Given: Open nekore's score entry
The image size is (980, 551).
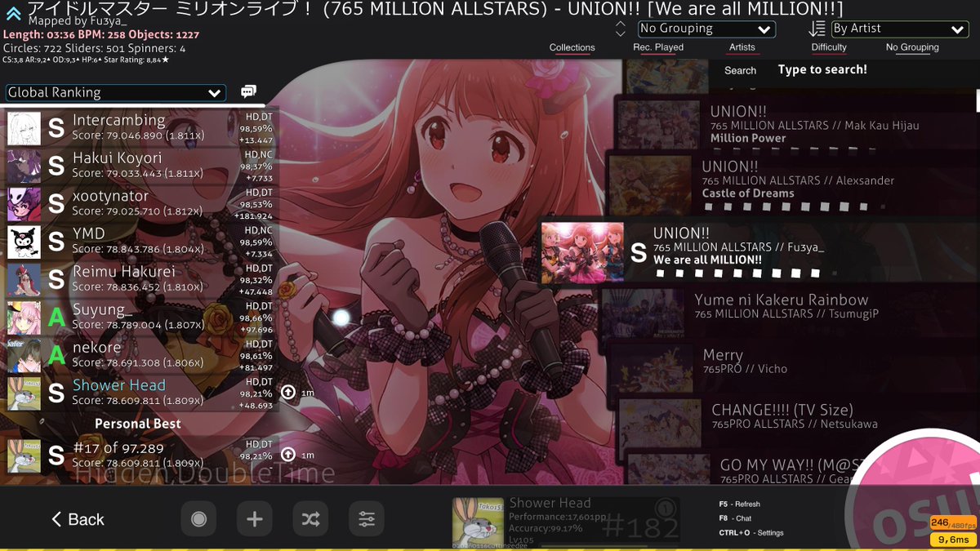Looking at the screenshot, I should point(140,356).
